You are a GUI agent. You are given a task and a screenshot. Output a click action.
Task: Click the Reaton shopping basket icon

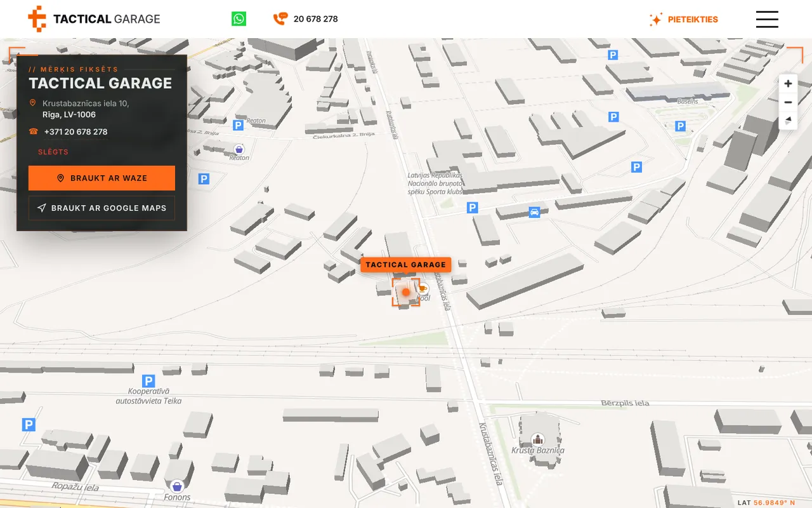pyautogui.click(x=239, y=149)
